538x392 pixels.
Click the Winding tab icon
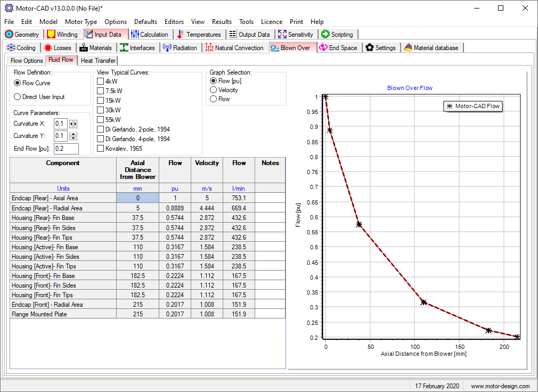[51, 34]
